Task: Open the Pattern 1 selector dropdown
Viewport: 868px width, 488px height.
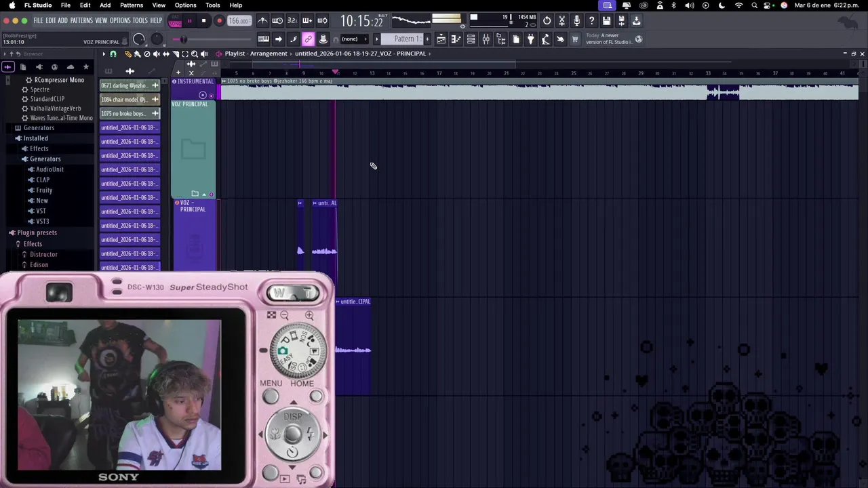Action: click(404, 39)
